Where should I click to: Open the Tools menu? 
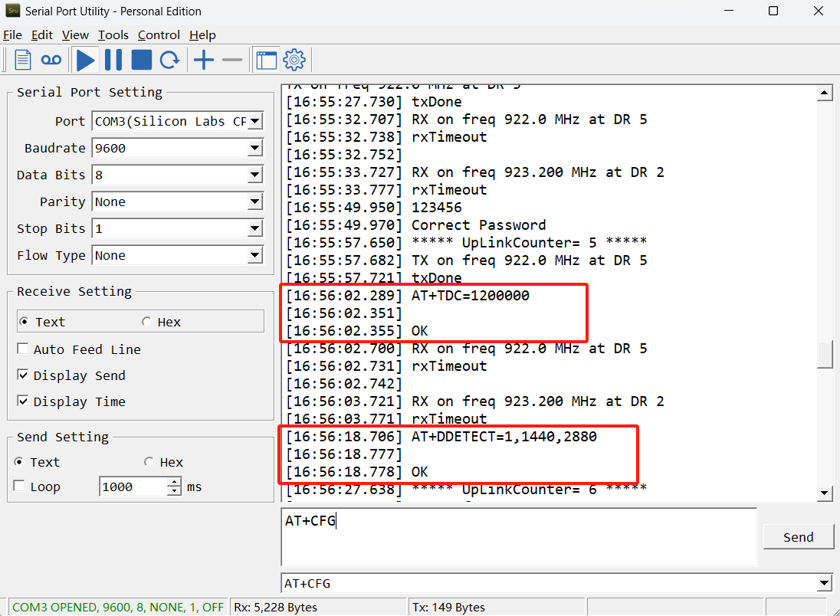[x=113, y=35]
